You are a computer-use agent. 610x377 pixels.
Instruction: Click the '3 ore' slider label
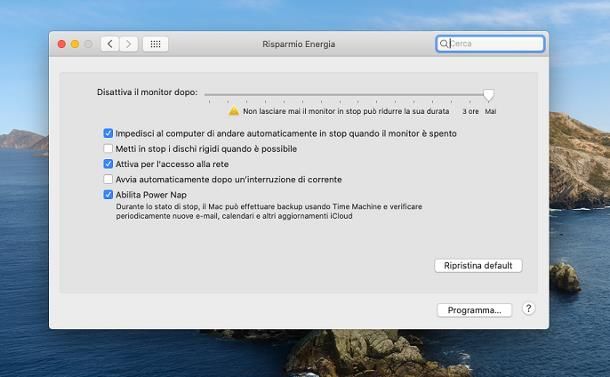tap(470, 111)
